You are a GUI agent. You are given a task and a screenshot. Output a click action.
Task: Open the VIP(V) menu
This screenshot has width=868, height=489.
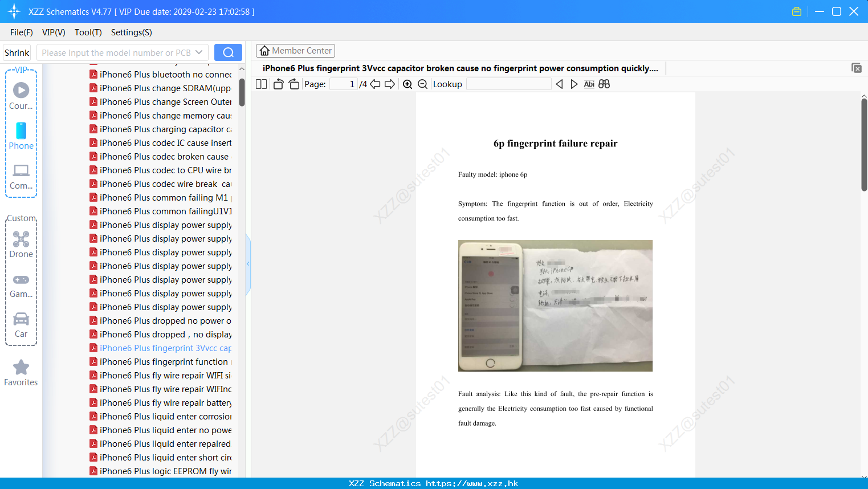(x=54, y=32)
